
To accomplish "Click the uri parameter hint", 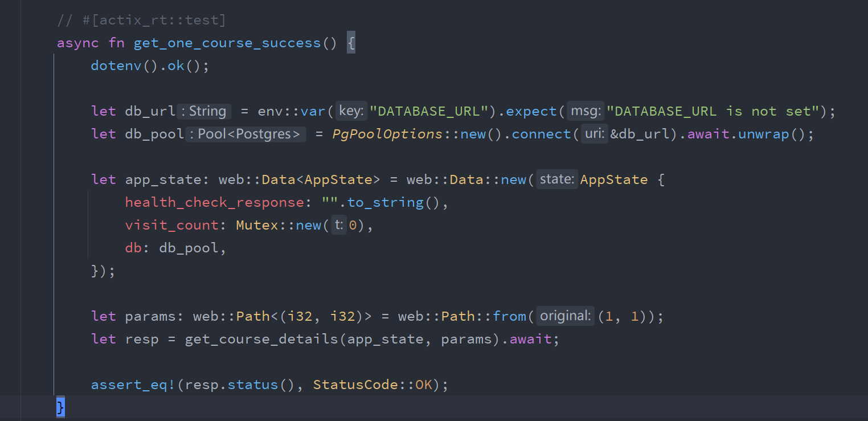I will point(594,133).
